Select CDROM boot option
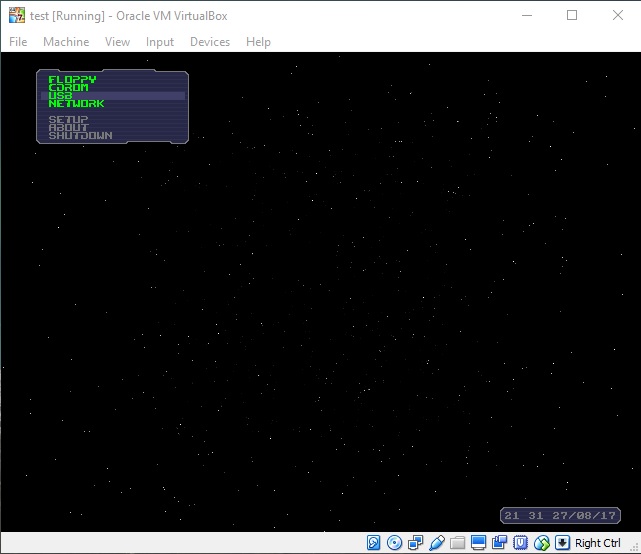Image resolution: width=641 pixels, height=554 pixels. (68, 87)
